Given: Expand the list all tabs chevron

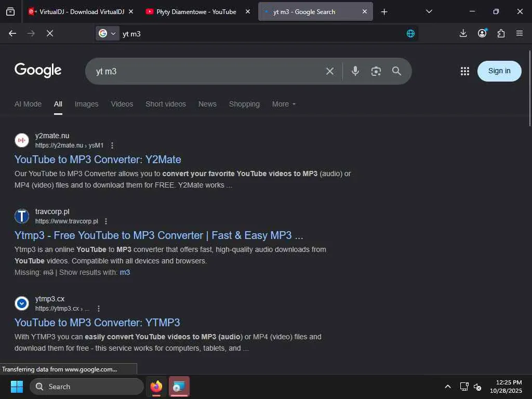Looking at the screenshot, I should pos(429,12).
